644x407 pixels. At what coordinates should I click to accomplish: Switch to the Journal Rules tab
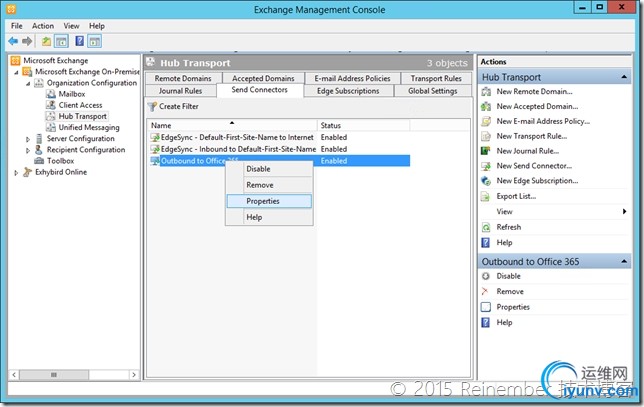point(180,91)
